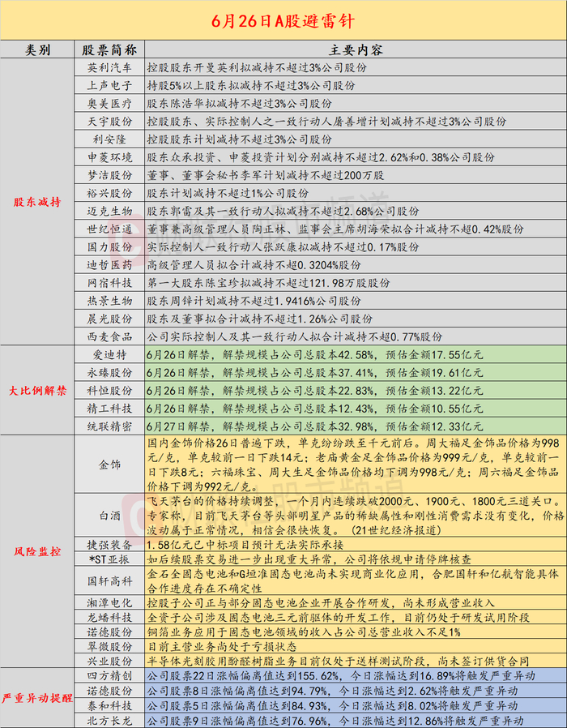Pick the 精工科技 stock cell
This screenshot has height=728, width=567.
coord(109,409)
